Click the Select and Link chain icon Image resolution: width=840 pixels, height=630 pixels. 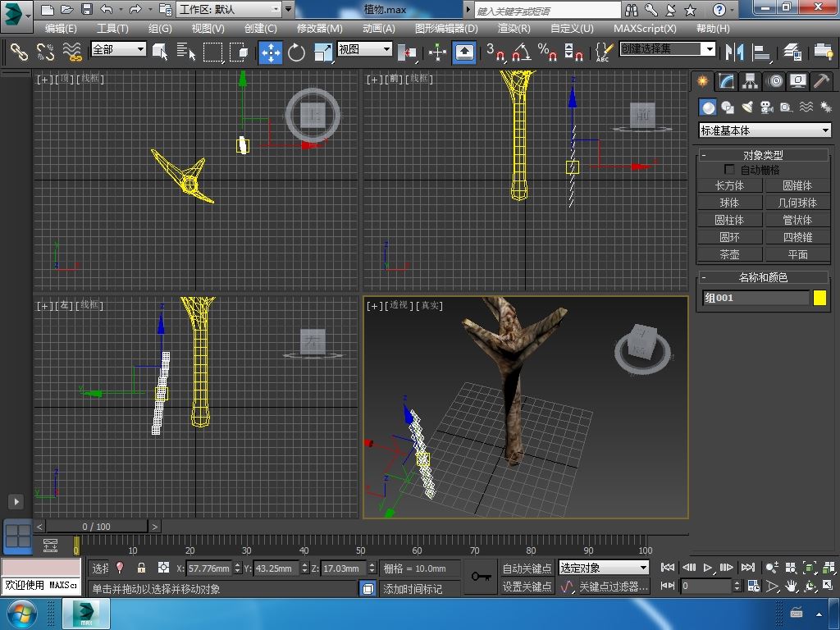(x=19, y=52)
